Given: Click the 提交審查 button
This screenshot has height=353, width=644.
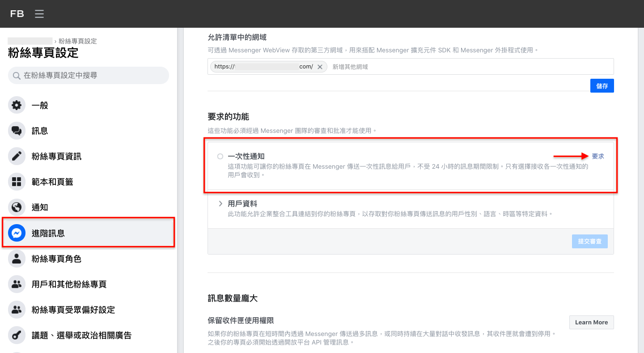Looking at the screenshot, I should point(589,242).
